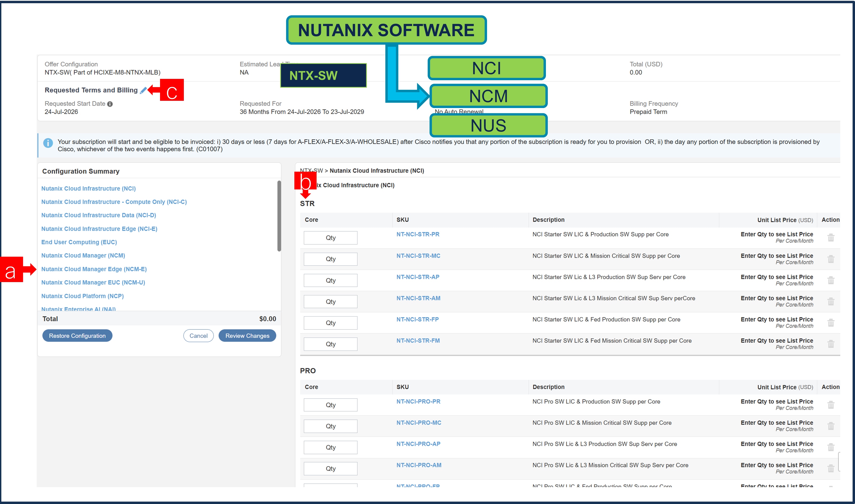
Task: Open Nutanix Cloud Manager (NCM) section
Action: coord(83,255)
